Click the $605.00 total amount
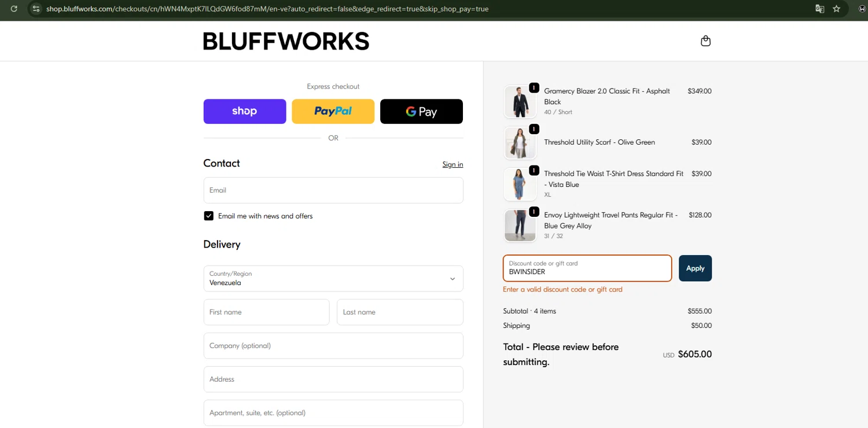868x428 pixels. point(694,355)
